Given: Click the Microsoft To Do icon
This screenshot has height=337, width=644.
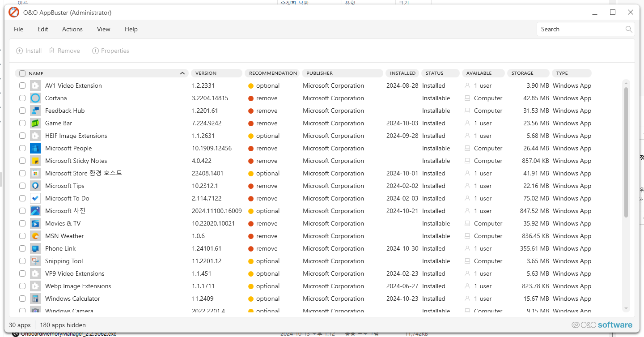Looking at the screenshot, I should 35,198.
